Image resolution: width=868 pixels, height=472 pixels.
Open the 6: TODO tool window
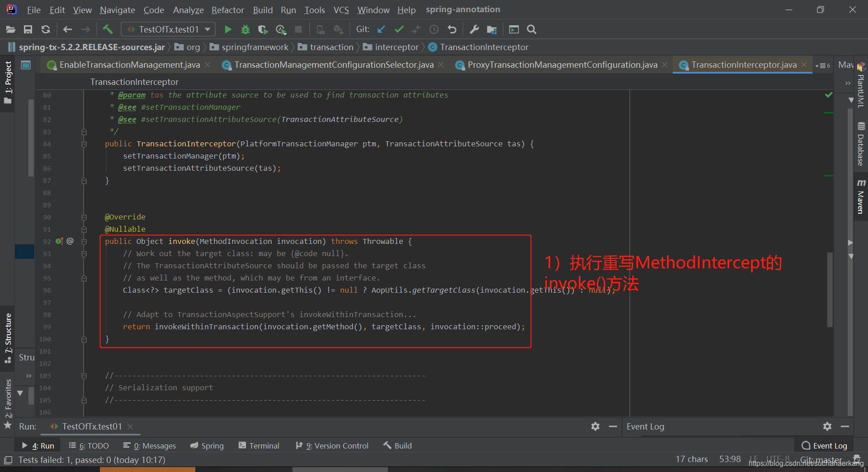pyautogui.click(x=89, y=446)
